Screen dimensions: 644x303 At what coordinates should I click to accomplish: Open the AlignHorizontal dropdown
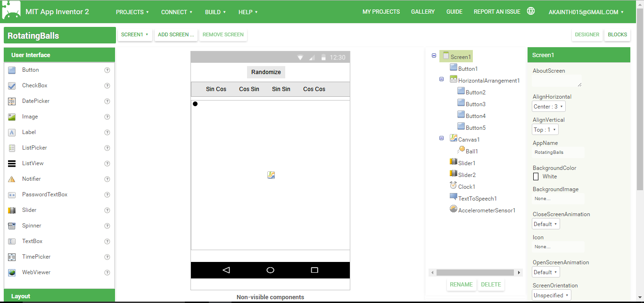coord(549,107)
